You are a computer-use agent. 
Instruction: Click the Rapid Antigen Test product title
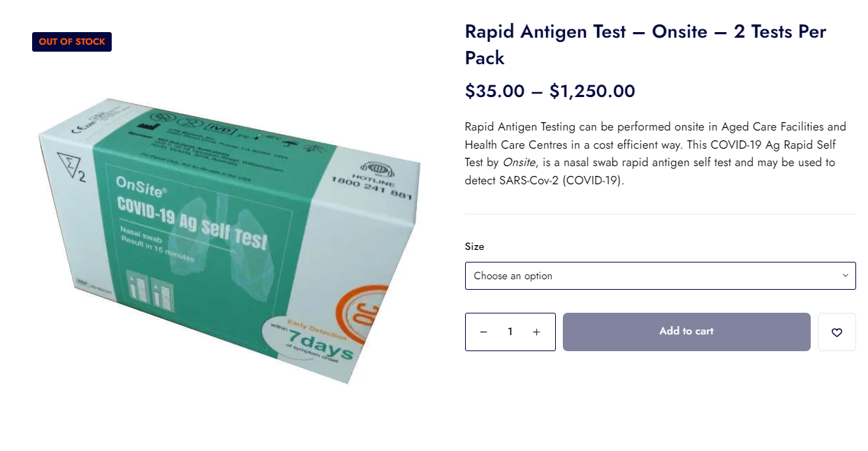(x=645, y=45)
